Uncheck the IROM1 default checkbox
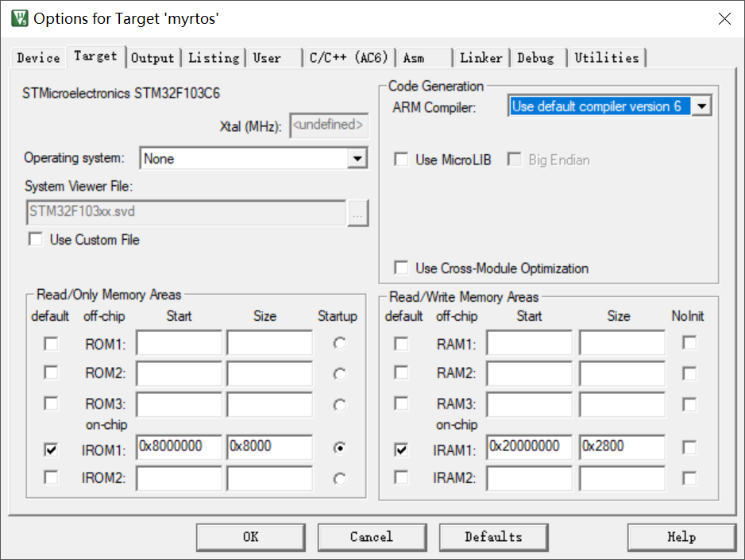Viewport: 745px width, 560px height. pyautogui.click(x=51, y=450)
